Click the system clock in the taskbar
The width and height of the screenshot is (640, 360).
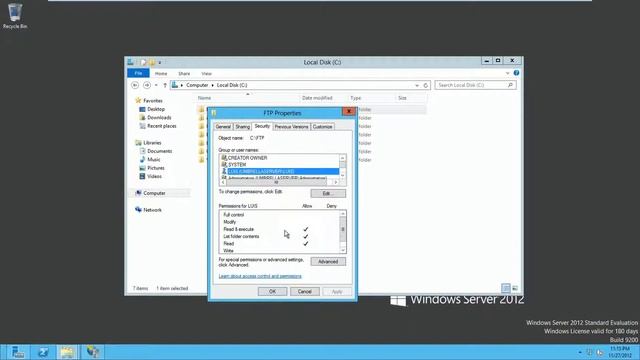(x=620, y=352)
